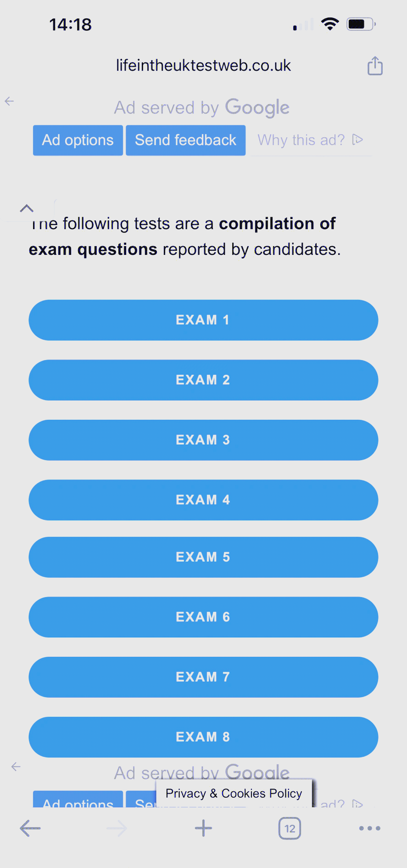Open EXAM 3 test
This screenshot has width=407, height=868.
coord(203,440)
